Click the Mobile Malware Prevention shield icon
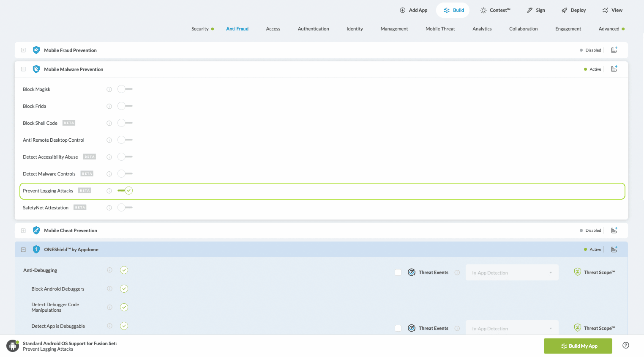The width and height of the screenshot is (644, 357). click(x=36, y=69)
